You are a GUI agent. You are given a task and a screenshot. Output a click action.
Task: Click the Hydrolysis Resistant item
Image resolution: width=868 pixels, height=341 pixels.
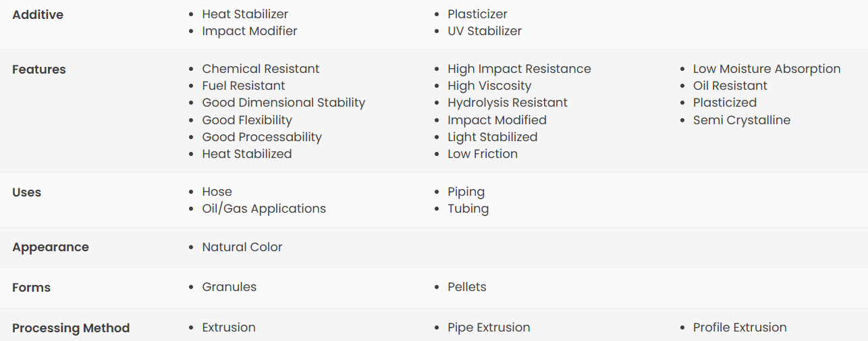tap(508, 103)
